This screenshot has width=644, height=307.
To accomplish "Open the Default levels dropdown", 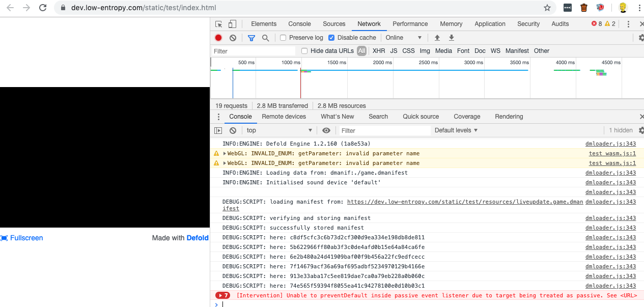I will click(456, 130).
